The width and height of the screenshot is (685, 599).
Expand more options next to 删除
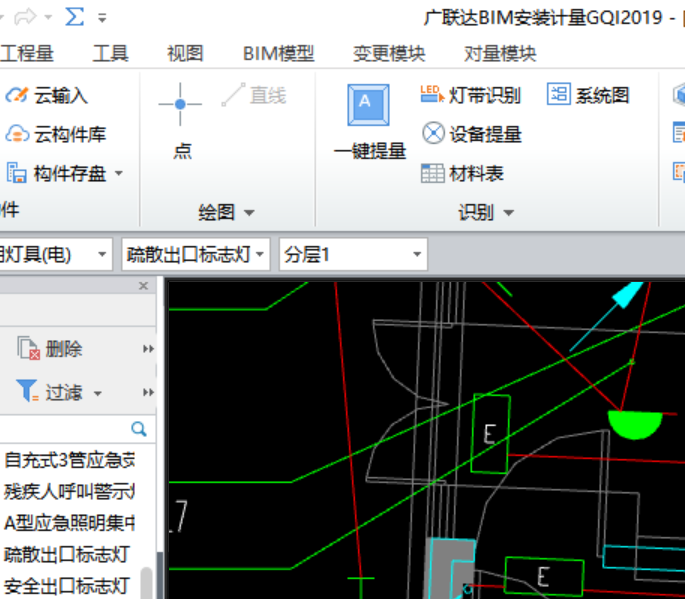click(x=149, y=349)
